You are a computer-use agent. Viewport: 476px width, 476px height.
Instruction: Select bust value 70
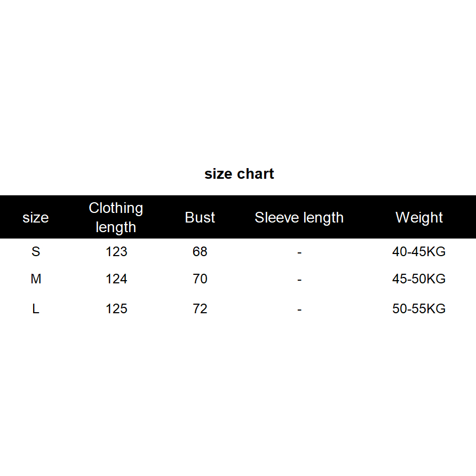tap(200, 279)
